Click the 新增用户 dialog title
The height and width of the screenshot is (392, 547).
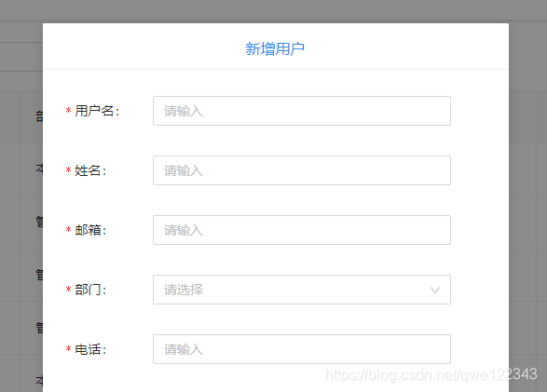[275, 48]
